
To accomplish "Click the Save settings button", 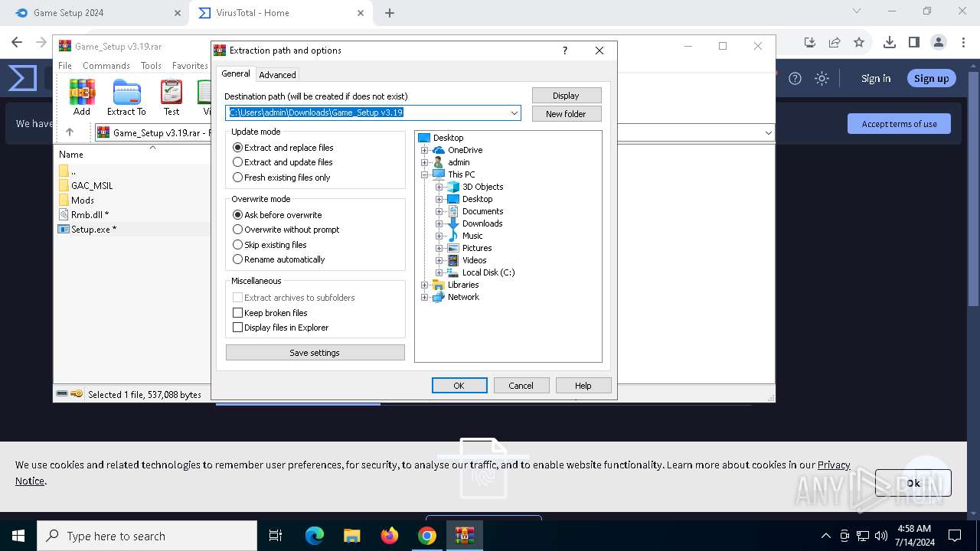I will 315,353.
